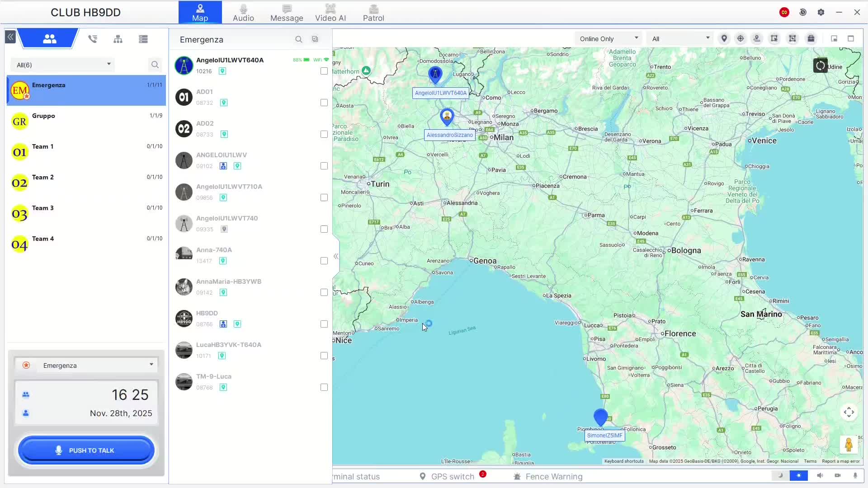Check the box for Anna-740A
This screenshot has width=868, height=488.
(x=324, y=261)
